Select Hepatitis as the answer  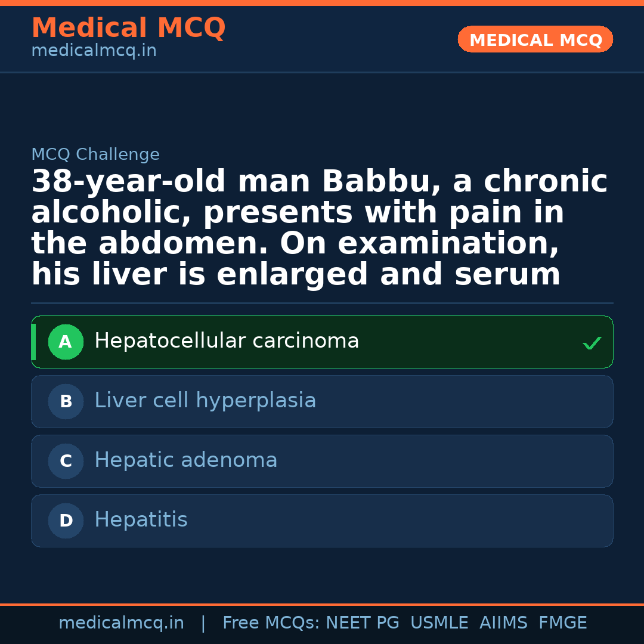click(x=141, y=520)
